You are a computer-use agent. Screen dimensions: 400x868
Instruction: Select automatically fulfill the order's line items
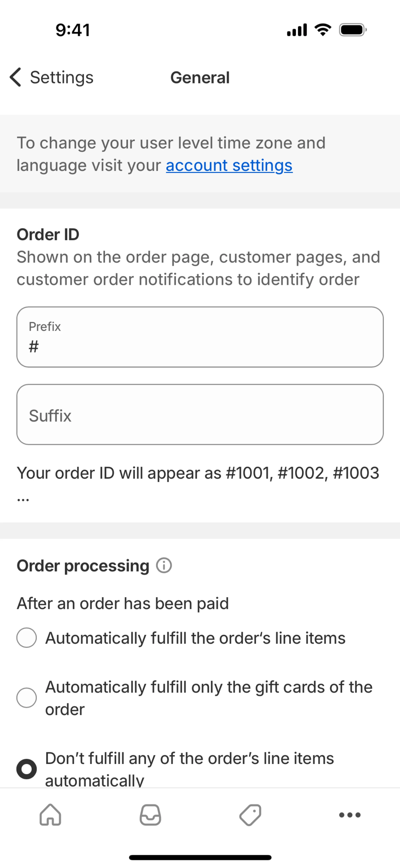[27, 638]
